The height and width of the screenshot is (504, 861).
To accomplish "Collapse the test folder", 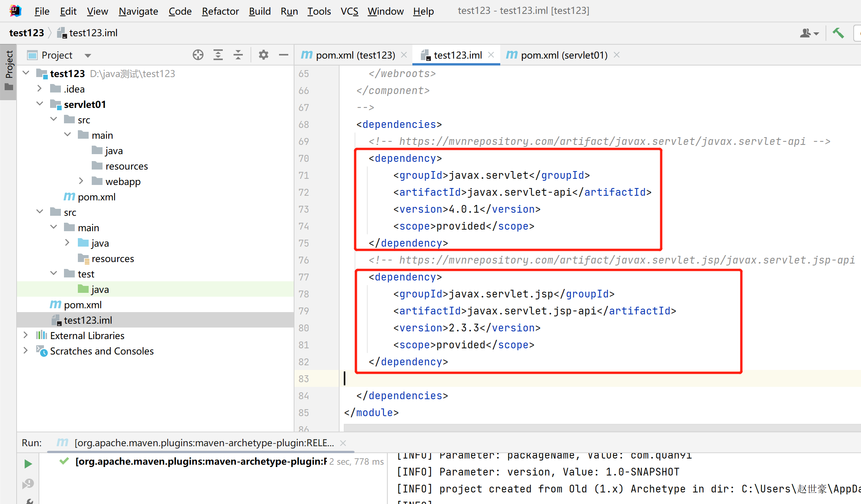I will (x=54, y=273).
